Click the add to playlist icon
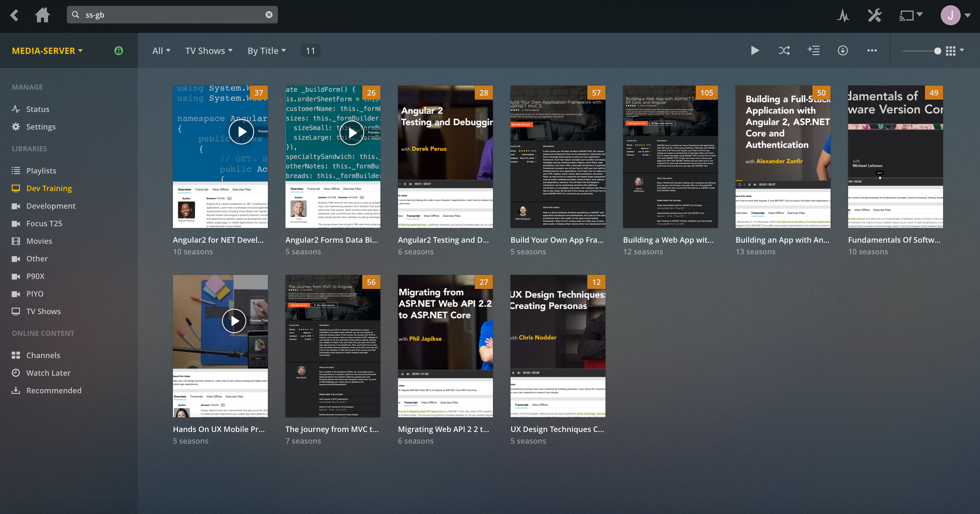 (x=813, y=51)
